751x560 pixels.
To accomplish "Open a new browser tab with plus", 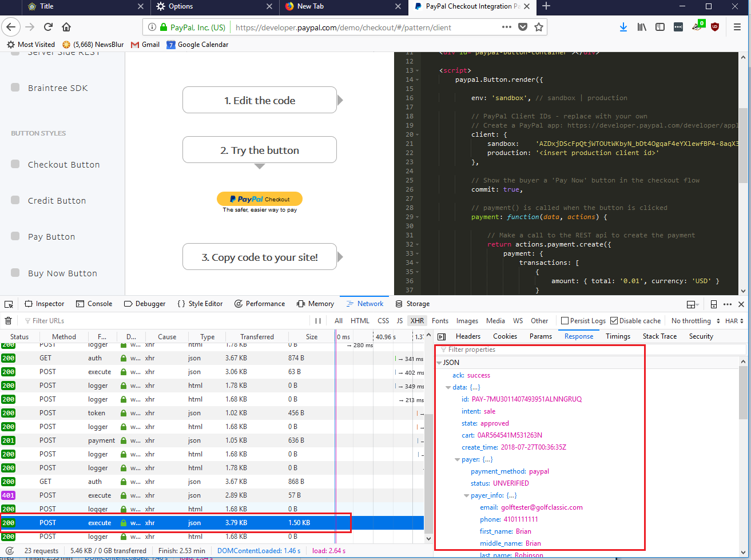I will (x=546, y=6).
